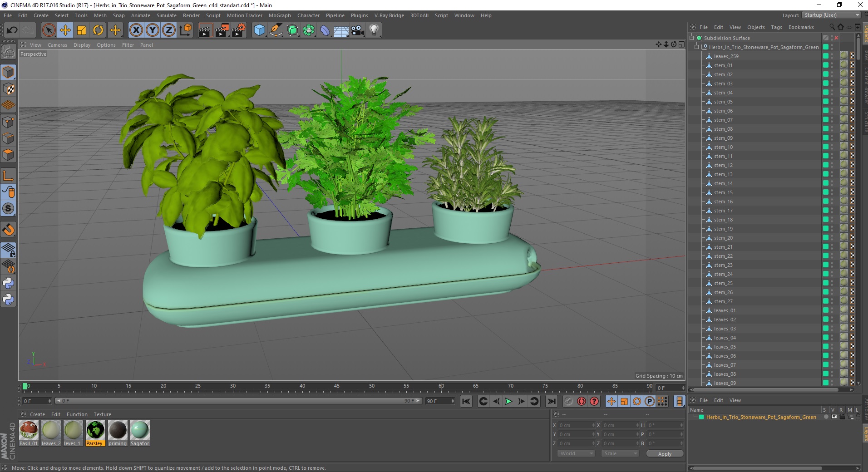Open the spline Pen tool

tap(276, 30)
